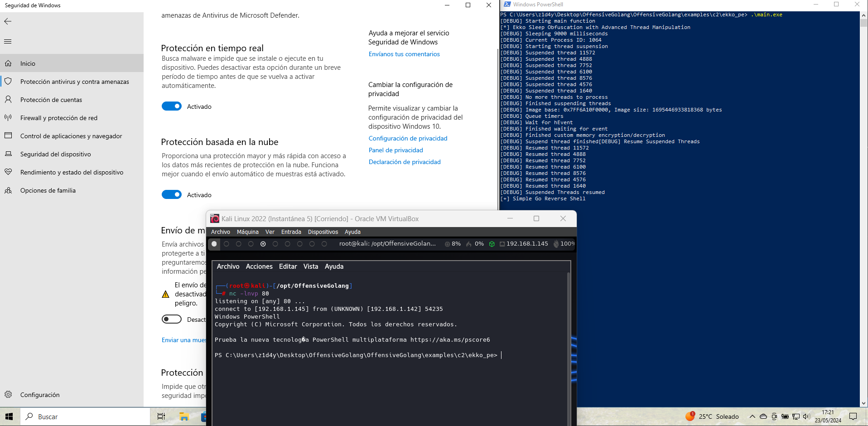Select Opciones de familia in sidebar

(72, 190)
